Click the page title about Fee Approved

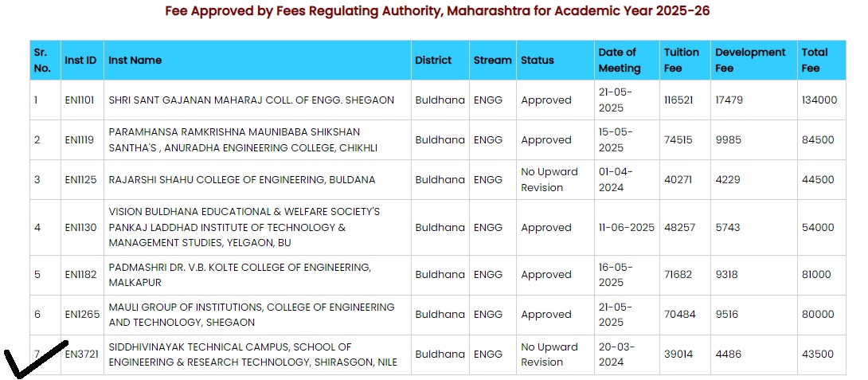click(437, 11)
